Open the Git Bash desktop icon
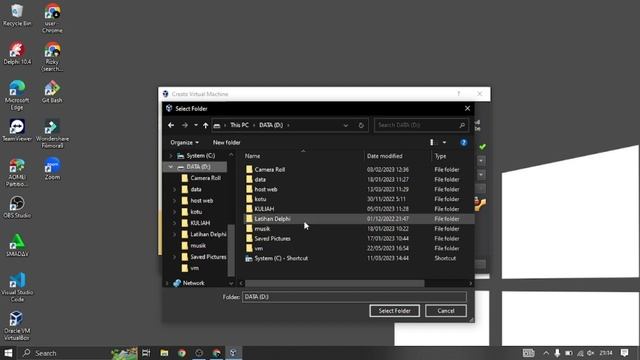This screenshot has height=360, width=640. point(52,91)
